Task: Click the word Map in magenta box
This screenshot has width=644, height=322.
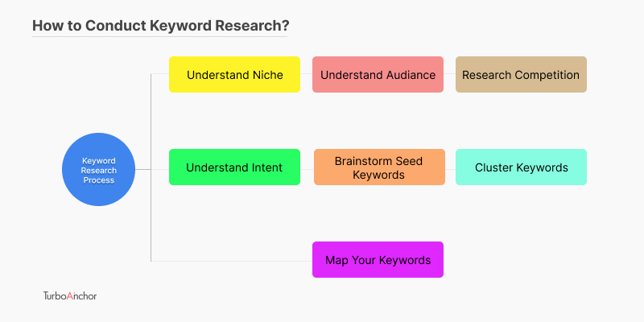Action: point(336,260)
